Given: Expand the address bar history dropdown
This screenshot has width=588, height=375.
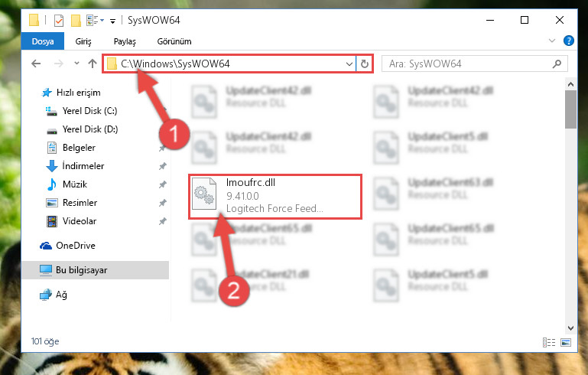Looking at the screenshot, I should tap(349, 64).
